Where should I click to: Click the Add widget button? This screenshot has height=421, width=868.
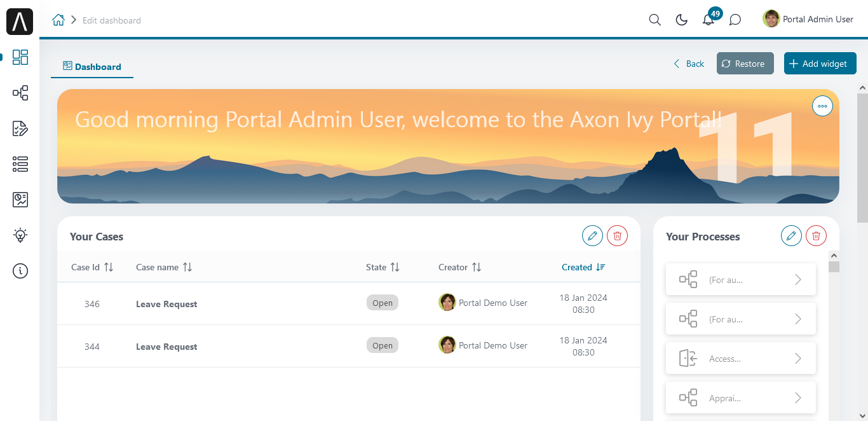[x=820, y=64]
